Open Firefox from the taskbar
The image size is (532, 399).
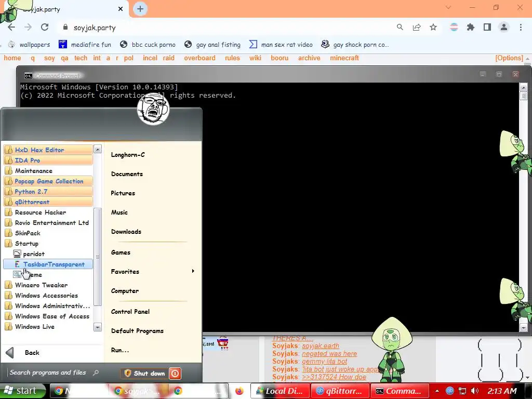[x=239, y=391]
